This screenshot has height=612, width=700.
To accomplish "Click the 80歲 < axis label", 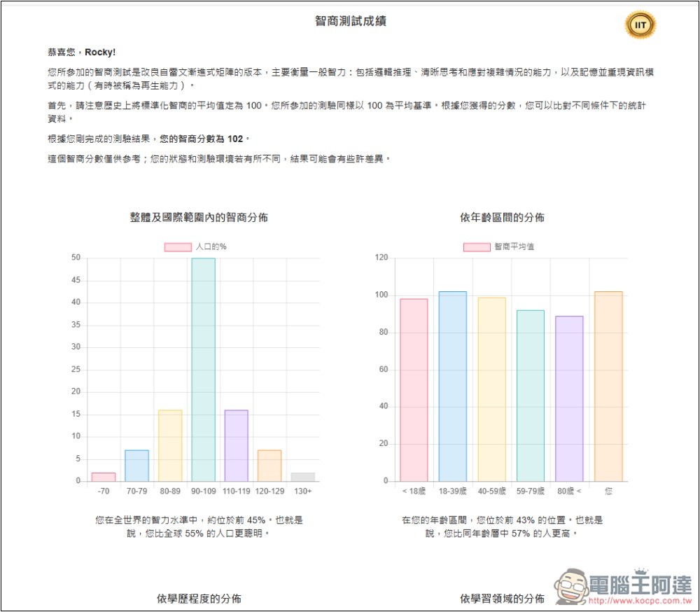I will (569, 492).
